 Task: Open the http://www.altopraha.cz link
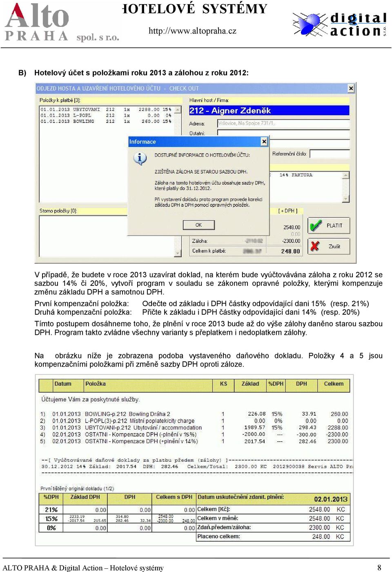tap(192, 31)
